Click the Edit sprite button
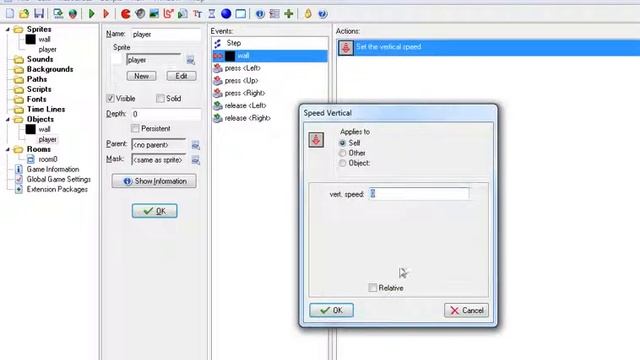The height and width of the screenshot is (360, 640). pyautogui.click(x=181, y=76)
